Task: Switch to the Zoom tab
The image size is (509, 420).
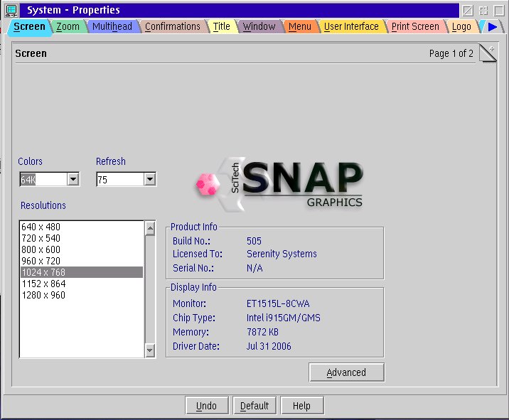Action: [68, 26]
